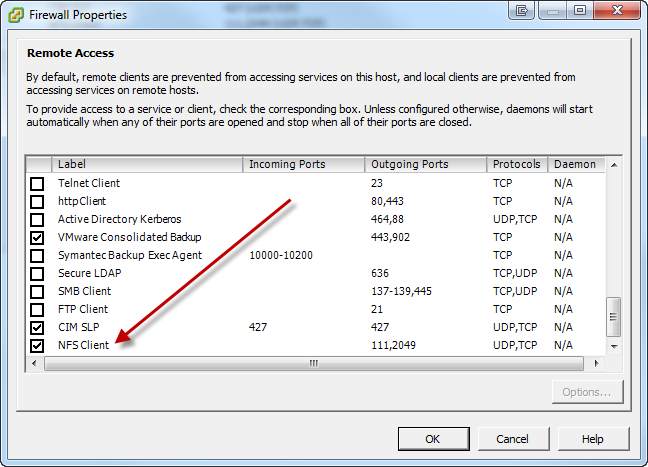Uncheck the CIM SLP checkbox
Screen dimensions: 648x467
(37, 328)
